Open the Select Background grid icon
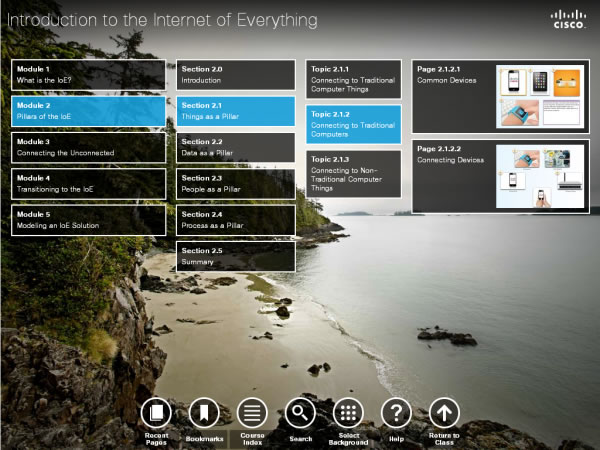Image resolution: width=600 pixels, height=450 pixels. [x=348, y=412]
